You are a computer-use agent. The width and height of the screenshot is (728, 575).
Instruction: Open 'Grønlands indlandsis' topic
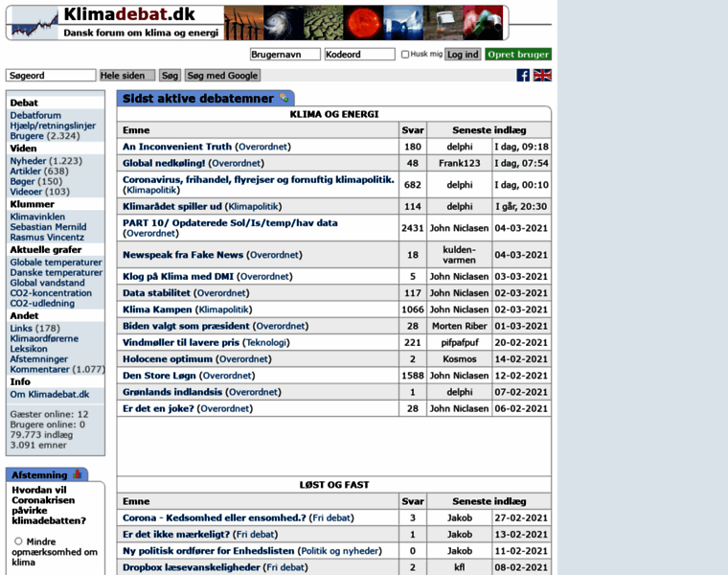[172, 392]
